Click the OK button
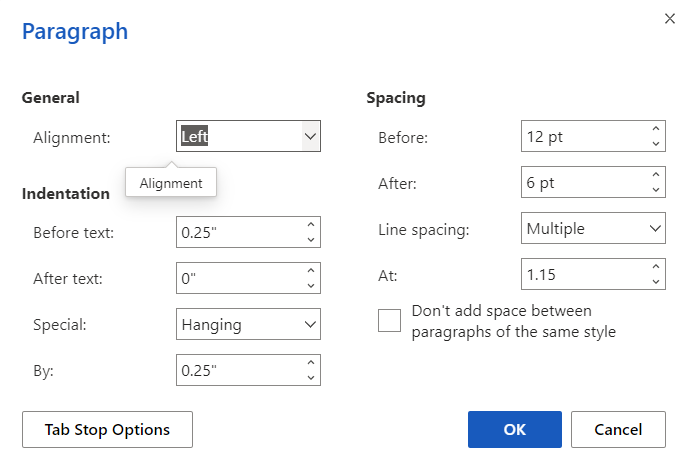This screenshot has width=687, height=469. 514,430
